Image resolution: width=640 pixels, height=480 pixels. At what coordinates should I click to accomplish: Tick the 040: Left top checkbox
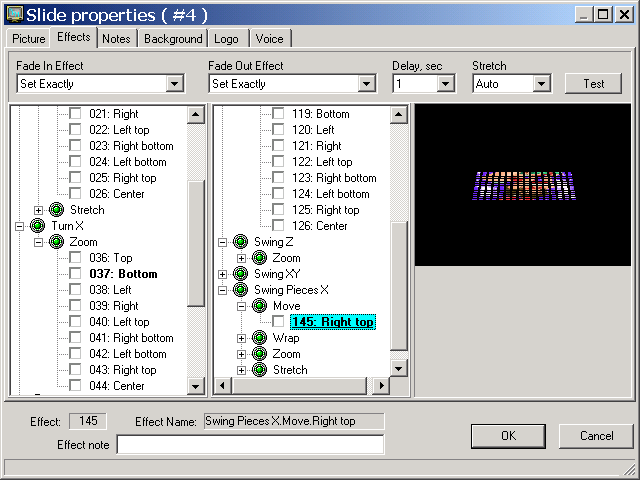click(75, 322)
